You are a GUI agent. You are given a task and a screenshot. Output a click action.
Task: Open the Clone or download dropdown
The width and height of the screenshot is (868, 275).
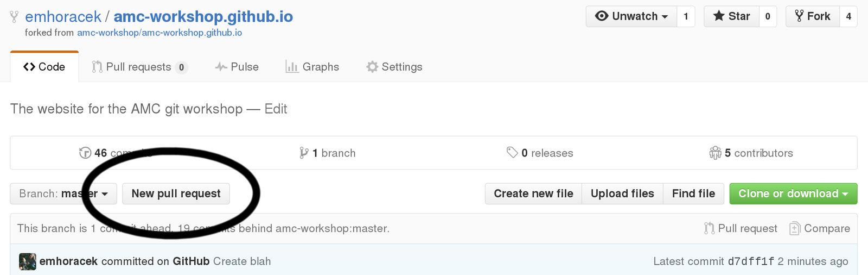pos(793,193)
